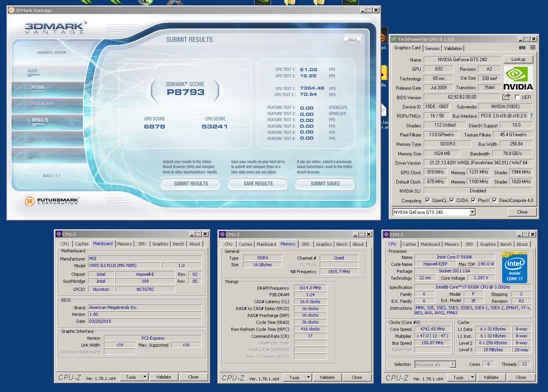Click the NVIDIA logo in GPU-Z
Image resolution: width=548 pixels, height=392 pixels.
pos(518,78)
